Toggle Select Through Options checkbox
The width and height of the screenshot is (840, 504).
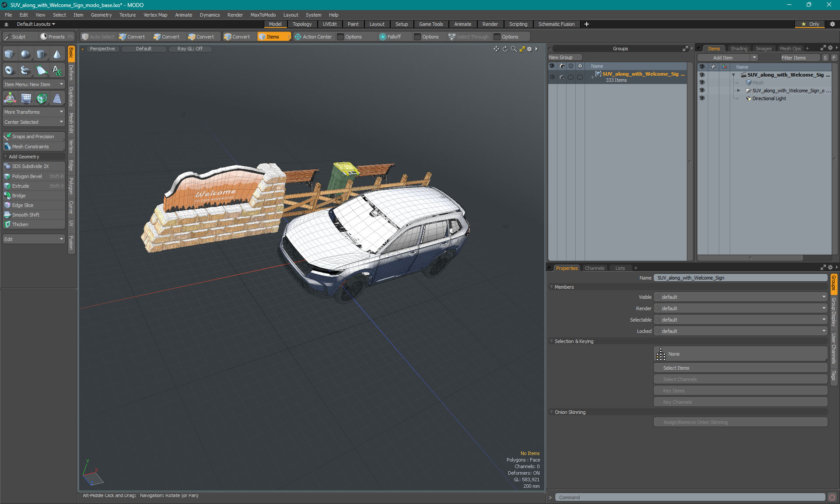tap(497, 37)
